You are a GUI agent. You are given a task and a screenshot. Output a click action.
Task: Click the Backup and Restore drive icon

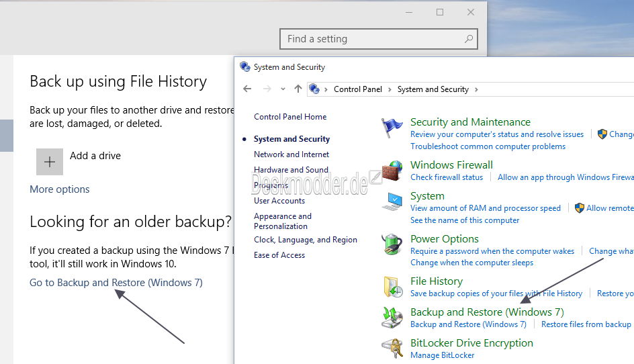point(392,318)
